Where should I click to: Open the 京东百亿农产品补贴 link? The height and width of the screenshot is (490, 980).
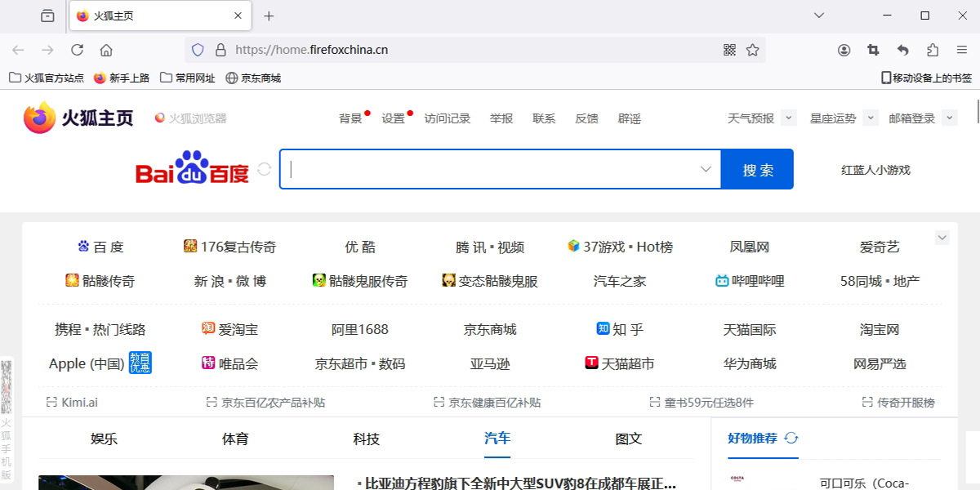265,403
